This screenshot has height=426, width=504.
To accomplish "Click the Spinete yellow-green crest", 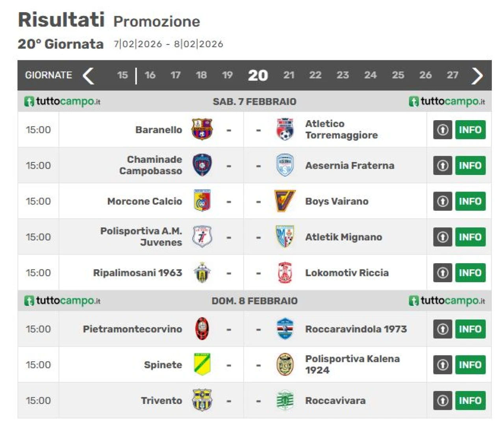I will pos(202,365).
